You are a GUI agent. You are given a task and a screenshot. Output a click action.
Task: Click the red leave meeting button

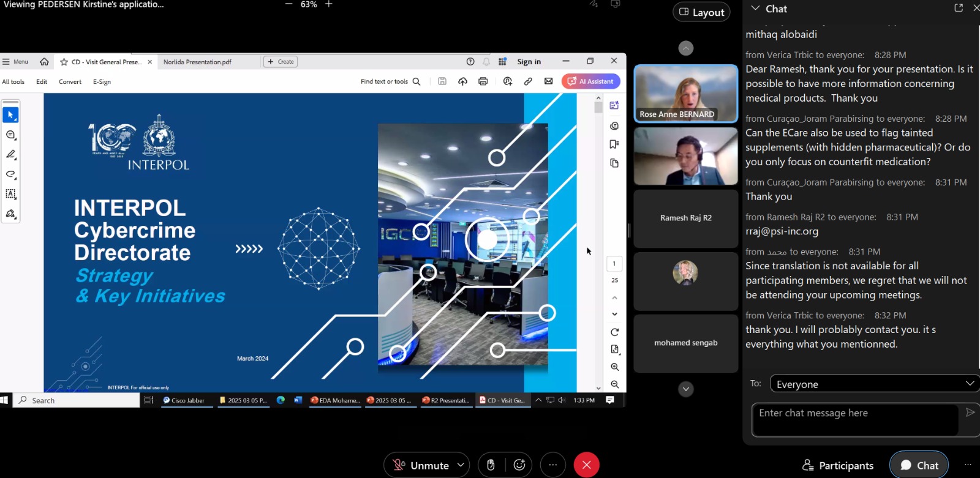pyautogui.click(x=586, y=465)
